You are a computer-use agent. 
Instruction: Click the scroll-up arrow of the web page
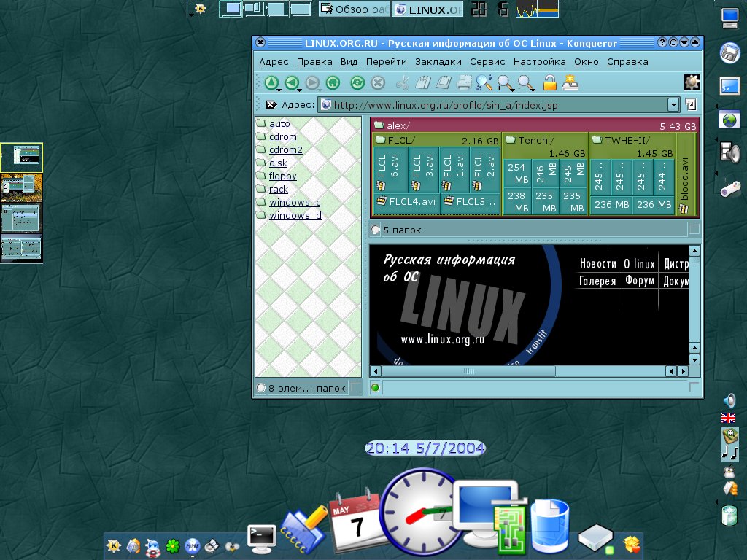pos(694,251)
